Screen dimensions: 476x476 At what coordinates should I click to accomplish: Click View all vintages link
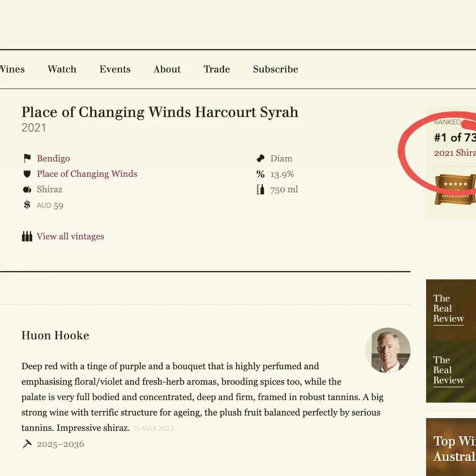(x=70, y=236)
